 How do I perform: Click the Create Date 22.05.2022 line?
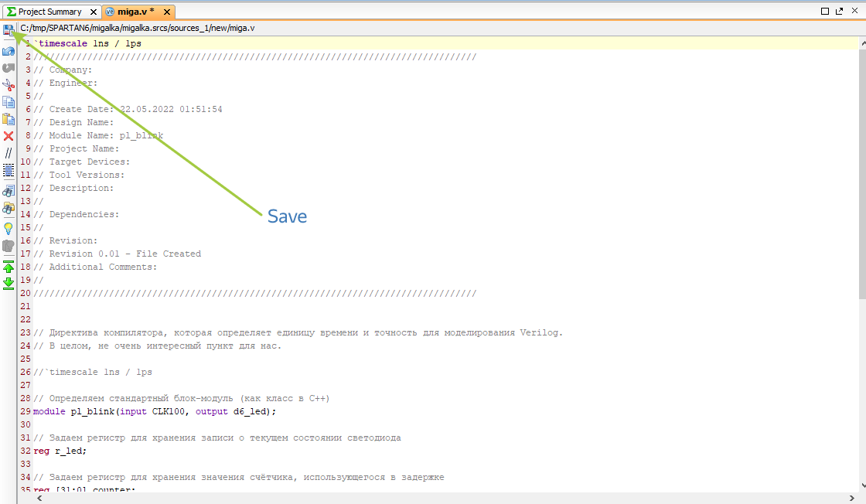(x=128, y=109)
